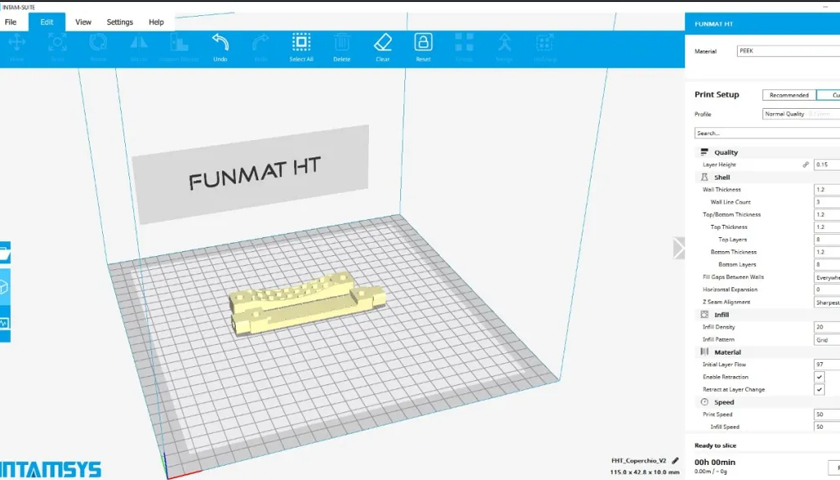Click the Reset lock icon

(x=423, y=43)
